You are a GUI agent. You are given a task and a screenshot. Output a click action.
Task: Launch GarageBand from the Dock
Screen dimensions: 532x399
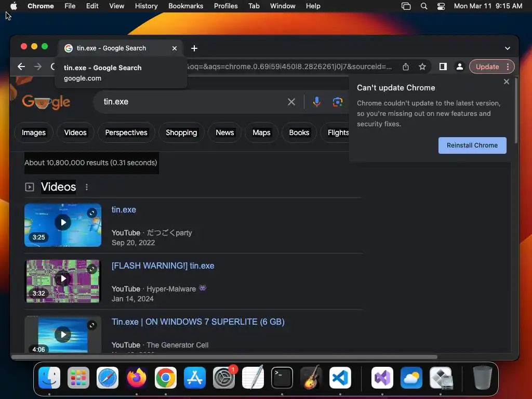pyautogui.click(x=311, y=378)
